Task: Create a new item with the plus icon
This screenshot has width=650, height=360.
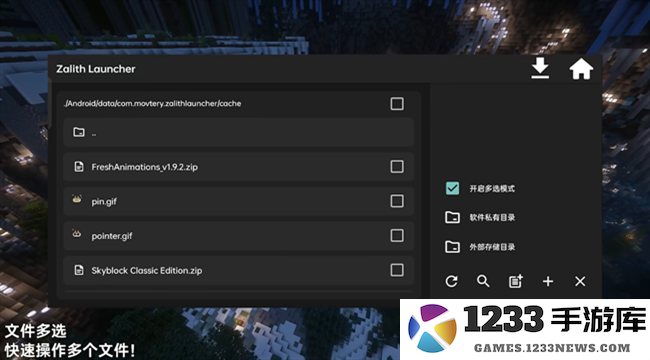Action: click(x=548, y=281)
